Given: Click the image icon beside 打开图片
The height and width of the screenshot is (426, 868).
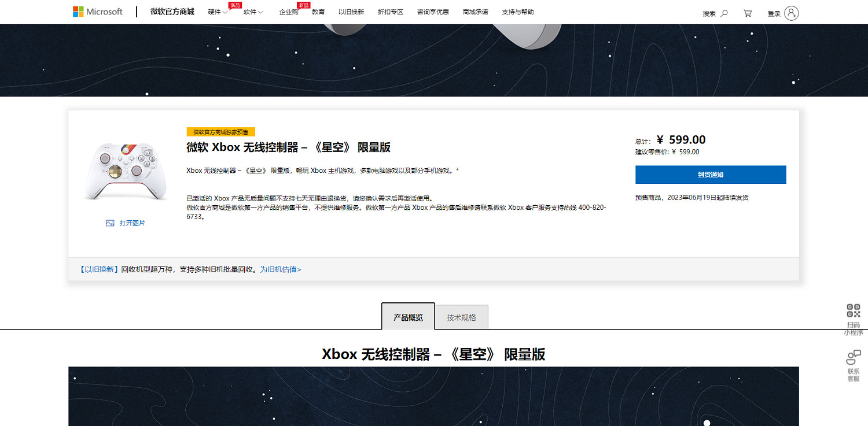Looking at the screenshot, I should [x=109, y=223].
